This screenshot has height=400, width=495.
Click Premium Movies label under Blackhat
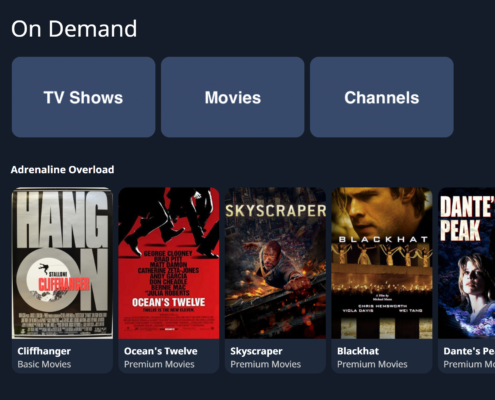[x=372, y=364]
